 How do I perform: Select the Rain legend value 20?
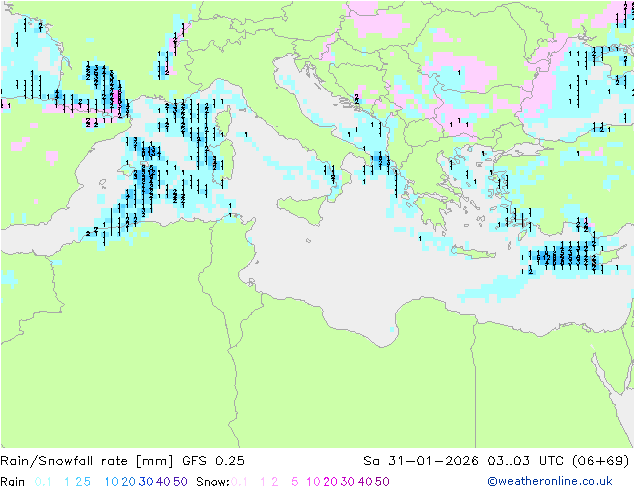click(129, 482)
